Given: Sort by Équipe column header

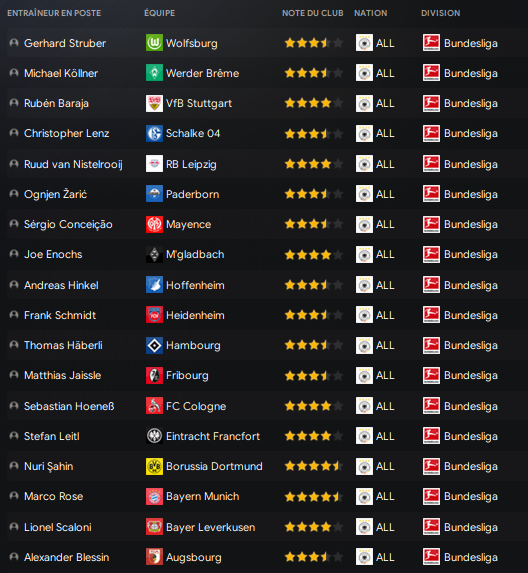Looking at the screenshot, I should (x=159, y=13).
